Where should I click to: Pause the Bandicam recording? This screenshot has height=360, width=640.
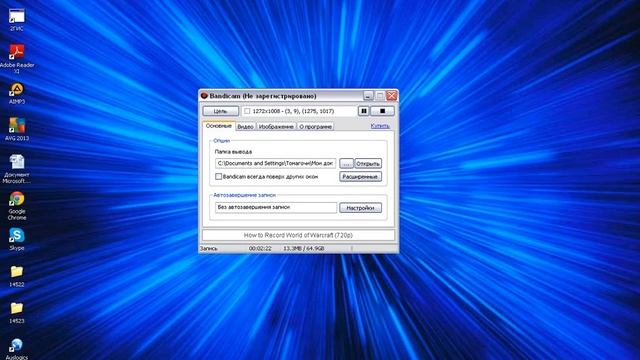click(364, 111)
